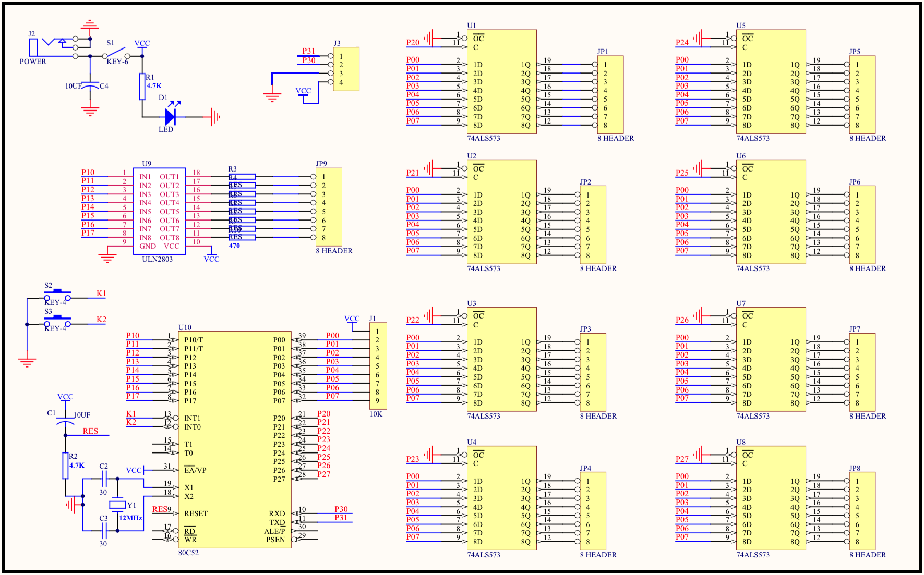
Task: Select pushbutton S2 symbol
Action: (57, 295)
